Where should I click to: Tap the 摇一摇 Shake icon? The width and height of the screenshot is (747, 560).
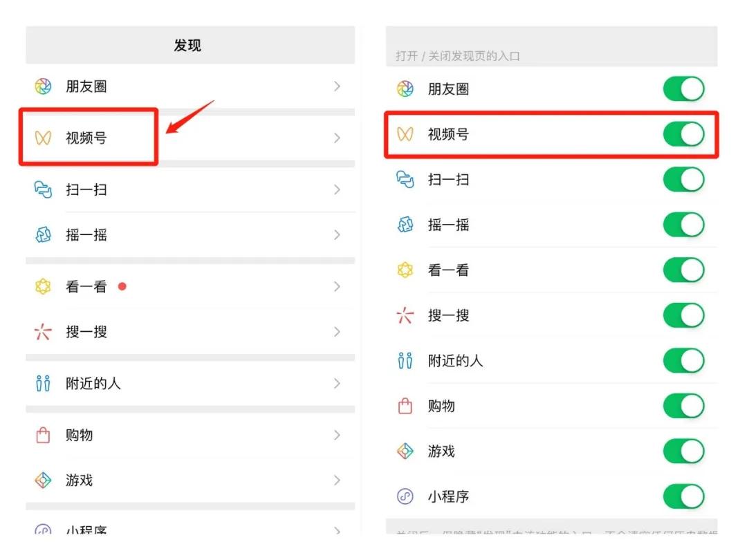click(x=43, y=234)
